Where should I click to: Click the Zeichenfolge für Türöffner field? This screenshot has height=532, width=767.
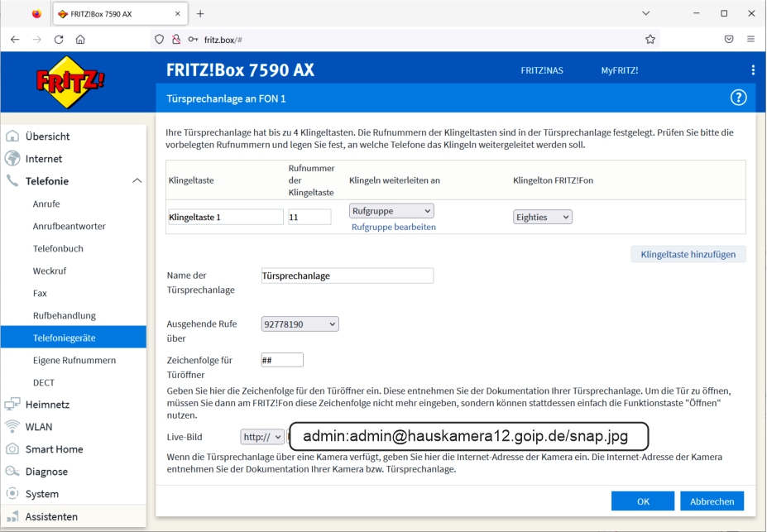[282, 360]
